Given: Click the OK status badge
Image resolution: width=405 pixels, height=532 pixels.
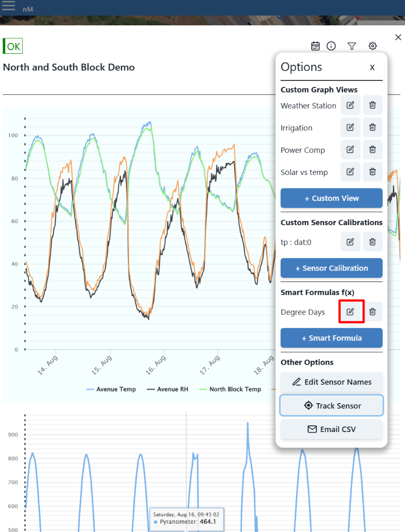Looking at the screenshot, I should coord(13,46).
